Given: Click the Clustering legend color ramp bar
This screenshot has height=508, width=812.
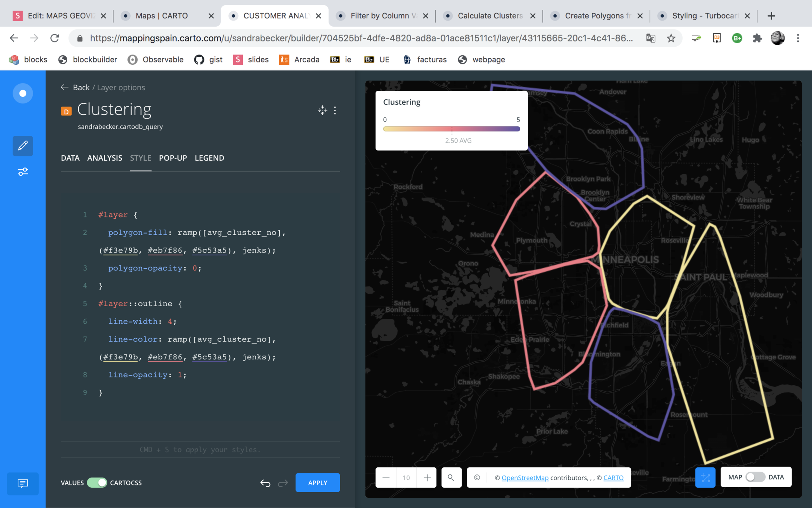Looking at the screenshot, I should 451,129.
